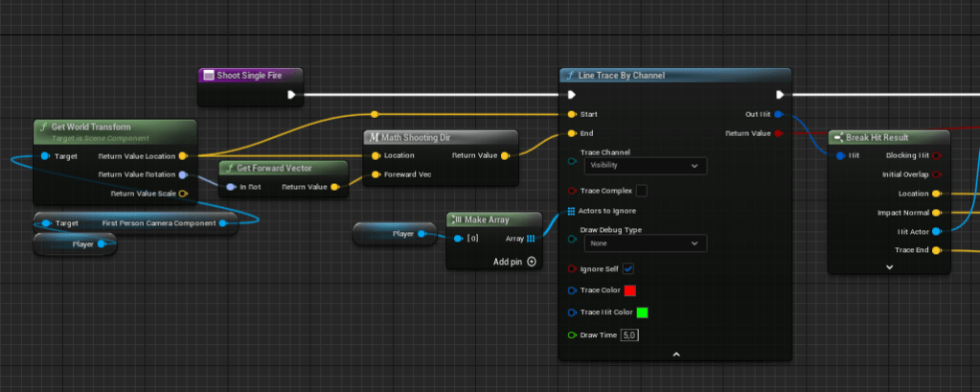
Task: Click the Add pin plus icon on Make Array
Action: 532,262
